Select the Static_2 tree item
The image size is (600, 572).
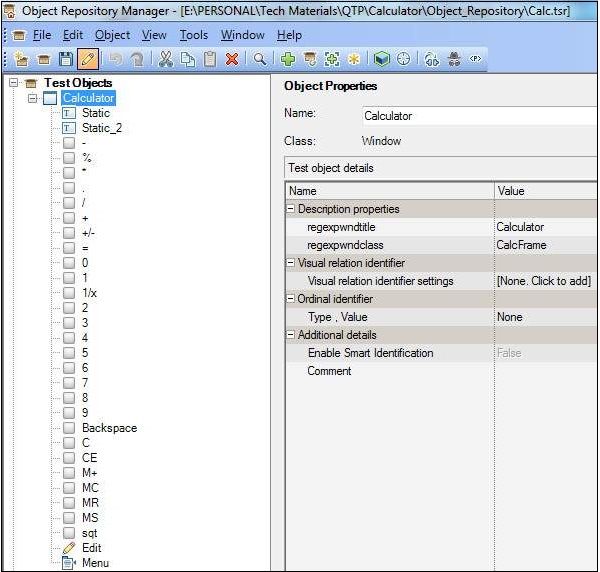(x=101, y=128)
